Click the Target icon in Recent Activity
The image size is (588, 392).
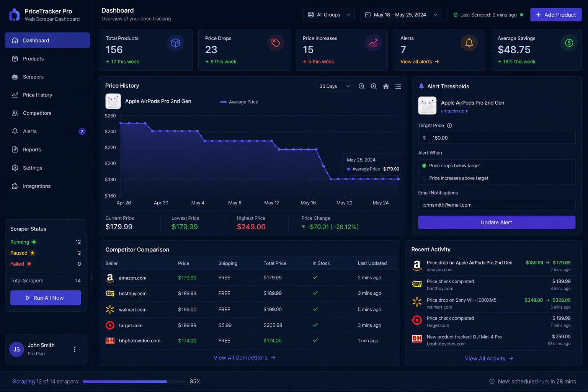417,320
